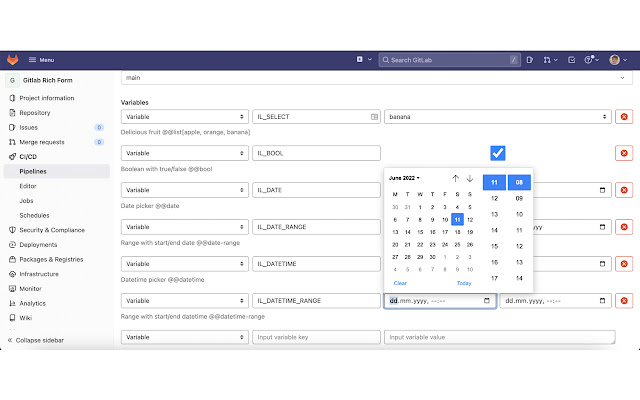This screenshot has height=400, width=640.
Task: Go to previous month with up arrow
Action: [x=456, y=178]
